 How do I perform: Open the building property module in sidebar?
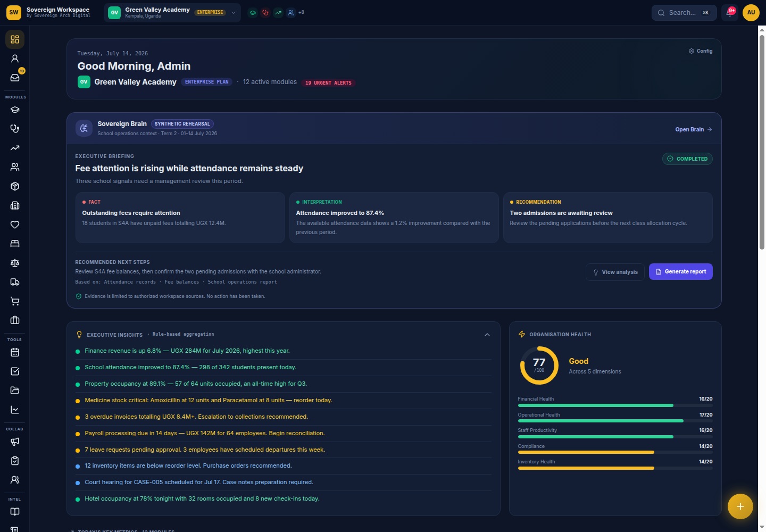[x=15, y=205]
